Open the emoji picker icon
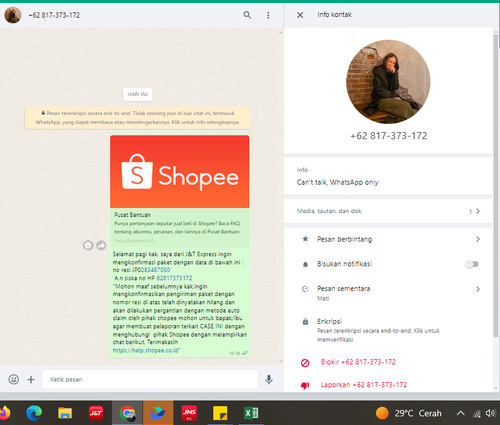The image size is (500, 425). (14, 379)
